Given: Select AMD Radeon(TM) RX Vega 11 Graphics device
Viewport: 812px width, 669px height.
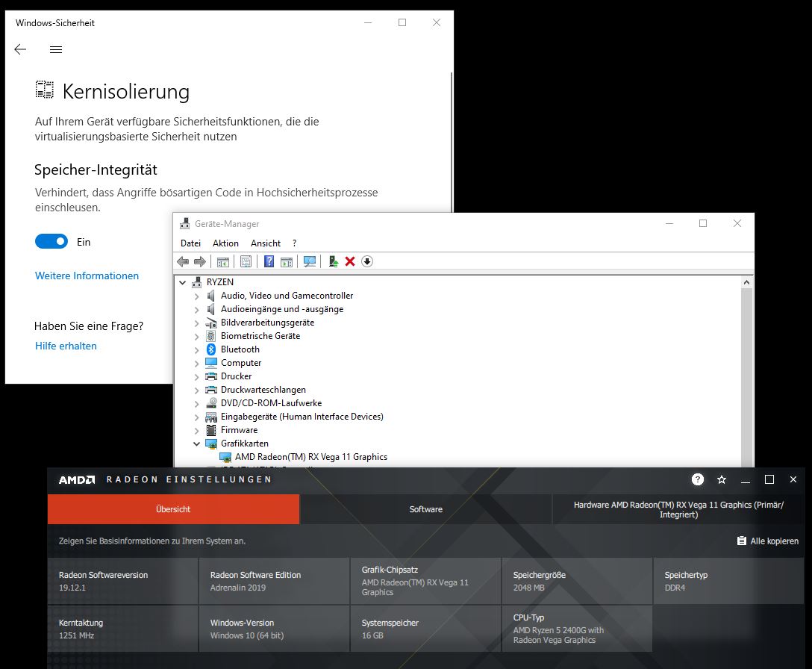Looking at the screenshot, I should point(310,456).
